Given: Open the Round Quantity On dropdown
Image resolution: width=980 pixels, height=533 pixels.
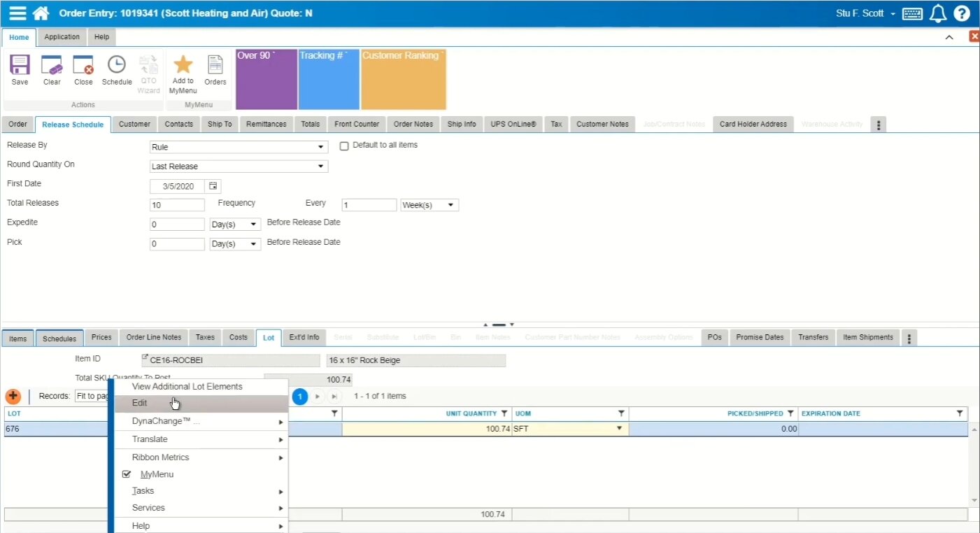Looking at the screenshot, I should [x=239, y=166].
